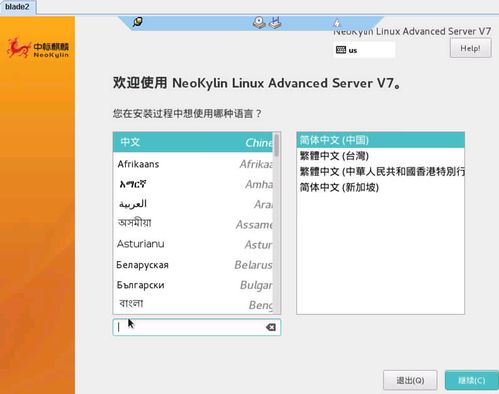Image resolution: width=499 pixels, height=394 pixels.
Task: Select the us keyboard layout indicator
Action: point(364,50)
